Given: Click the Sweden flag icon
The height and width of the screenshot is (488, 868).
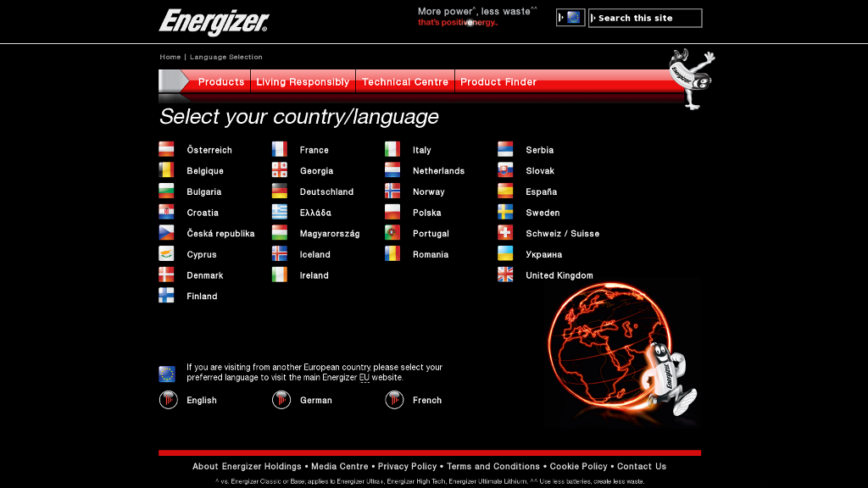Looking at the screenshot, I should tap(505, 213).
